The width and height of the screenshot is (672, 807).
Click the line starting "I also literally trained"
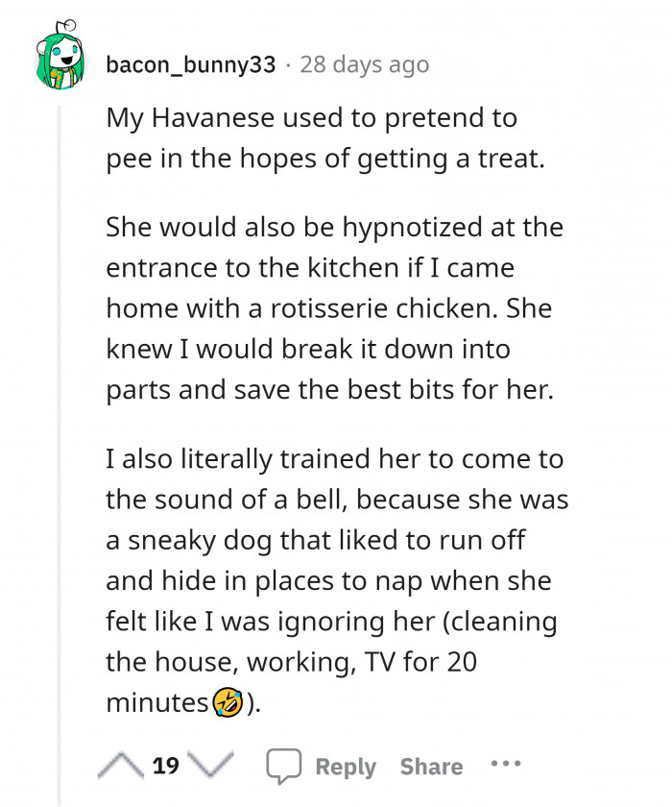point(332,458)
